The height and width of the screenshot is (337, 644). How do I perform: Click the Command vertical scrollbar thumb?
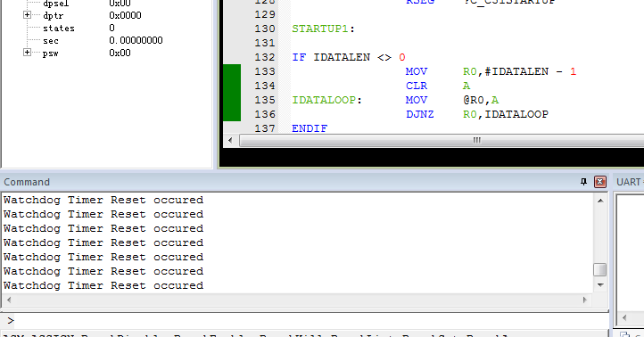point(600,269)
